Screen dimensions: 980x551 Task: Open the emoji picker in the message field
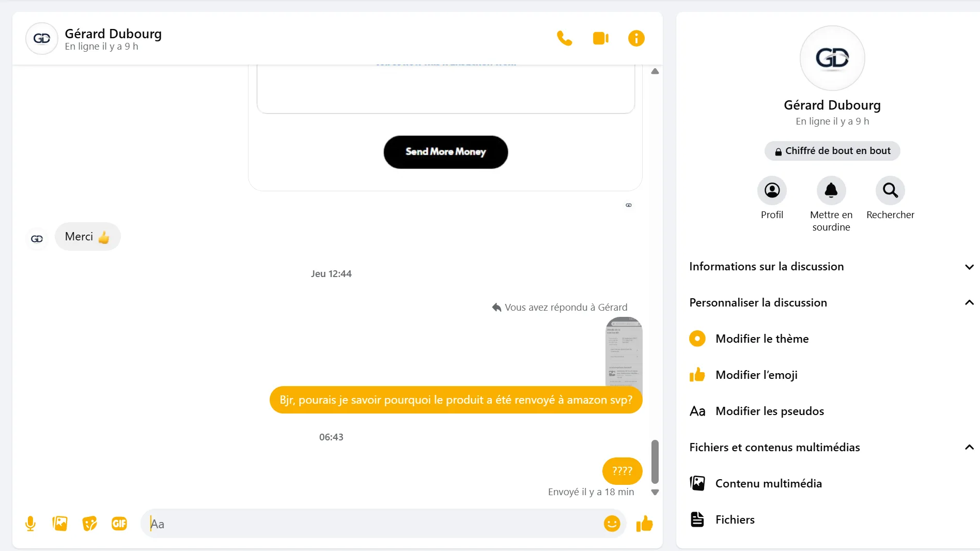click(612, 524)
